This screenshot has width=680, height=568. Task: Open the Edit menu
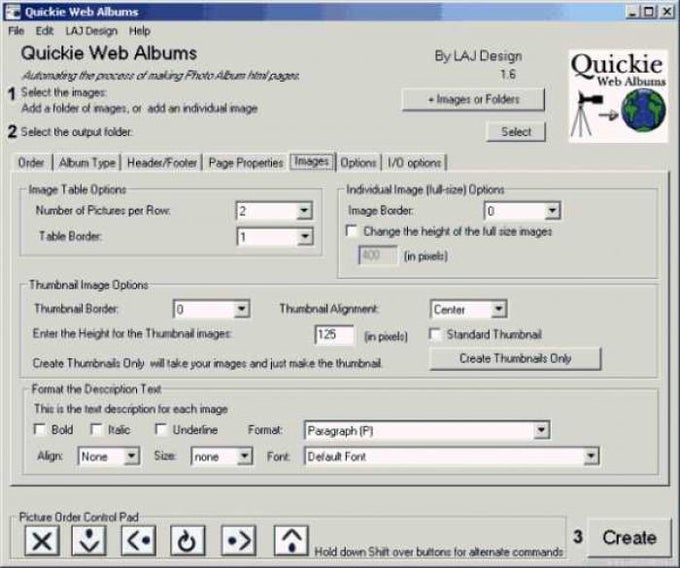(x=44, y=31)
